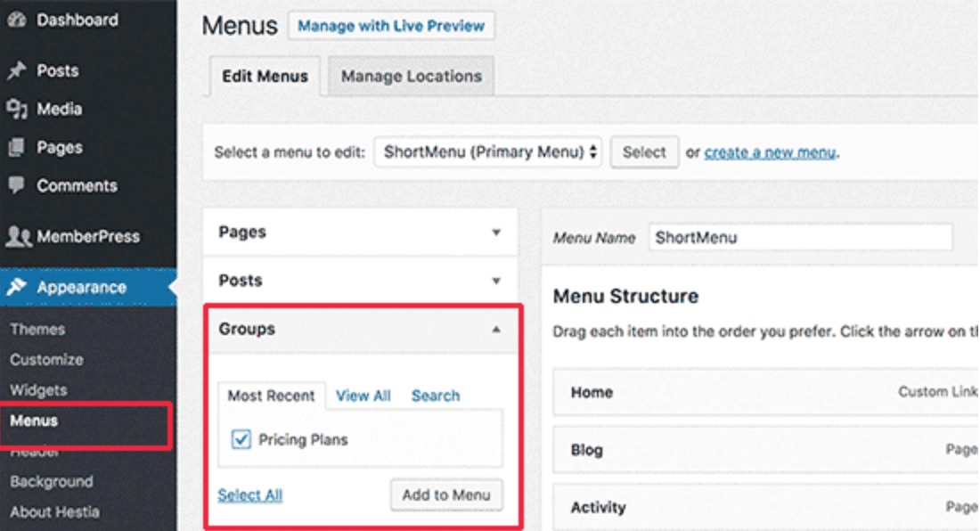The image size is (980, 531).
Task: Switch to the View All tab
Action: point(363,396)
